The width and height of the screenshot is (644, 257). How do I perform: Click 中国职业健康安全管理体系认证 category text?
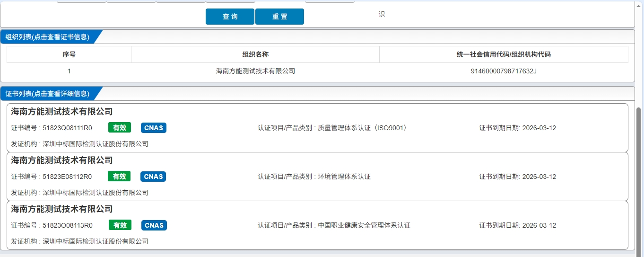click(x=364, y=225)
